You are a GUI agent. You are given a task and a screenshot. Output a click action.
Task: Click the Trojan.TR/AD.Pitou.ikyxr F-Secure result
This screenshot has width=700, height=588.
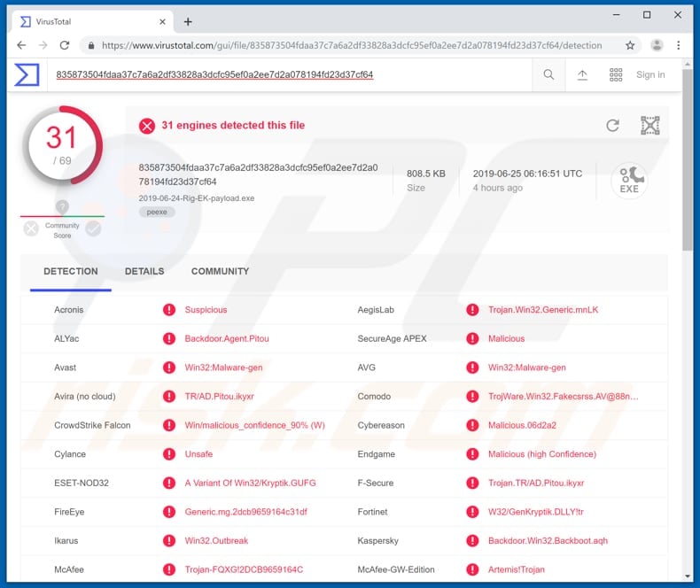click(536, 483)
